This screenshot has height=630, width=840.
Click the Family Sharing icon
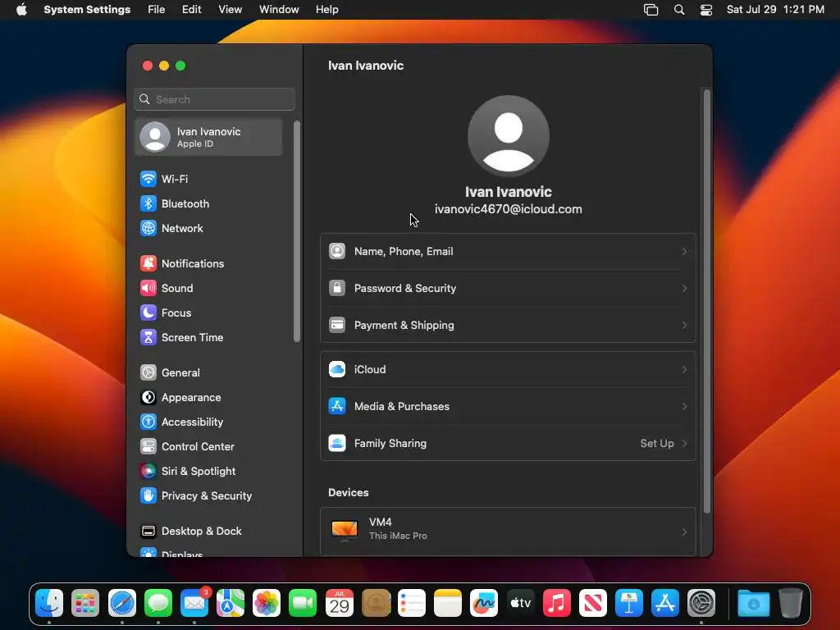click(337, 443)
